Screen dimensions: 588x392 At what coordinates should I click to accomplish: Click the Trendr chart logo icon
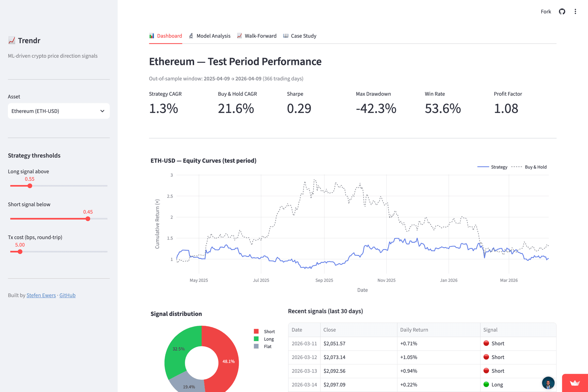(x=12, y=41)
